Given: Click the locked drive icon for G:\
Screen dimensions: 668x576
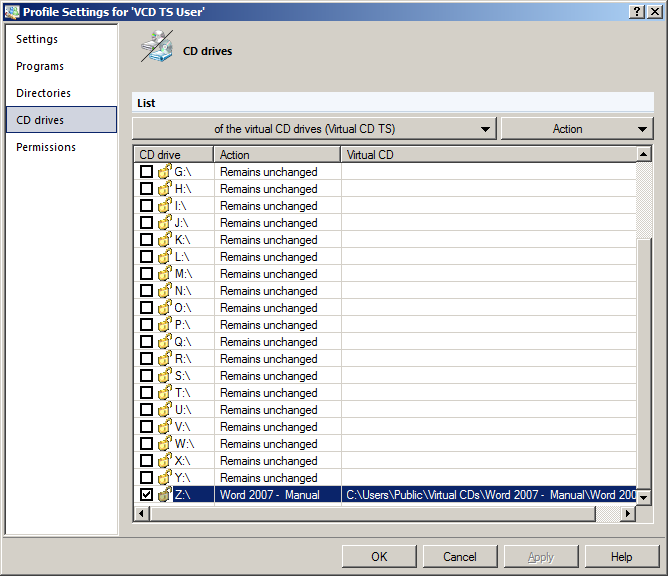Looking at the screenshot, I should click(165, 172).
